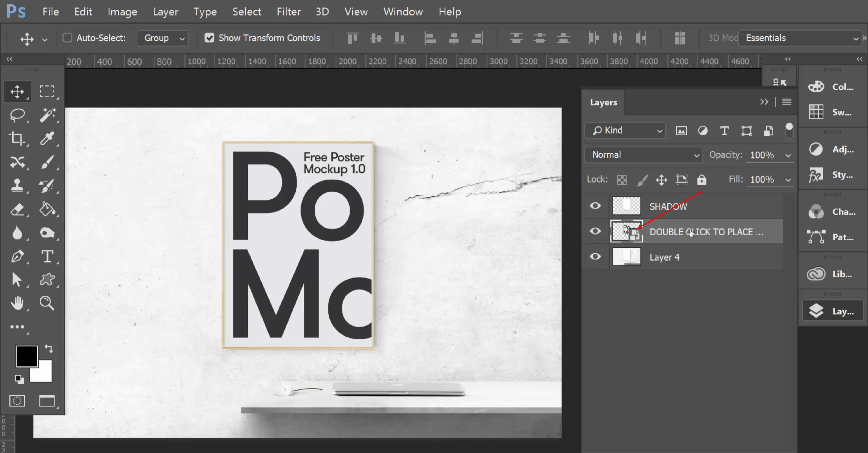
Task: Open the Color panel button
Action: [831, 87]
